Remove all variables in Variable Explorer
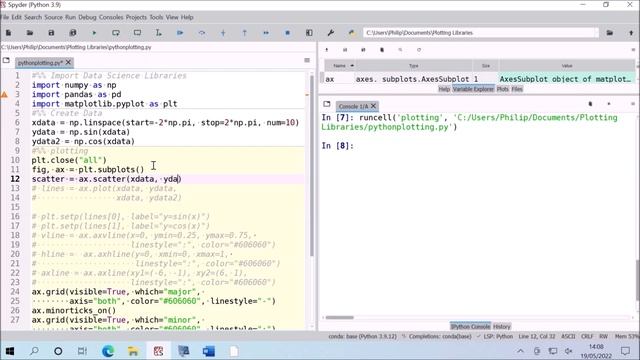Screen dimensions: 640x360 coord(382,50)
